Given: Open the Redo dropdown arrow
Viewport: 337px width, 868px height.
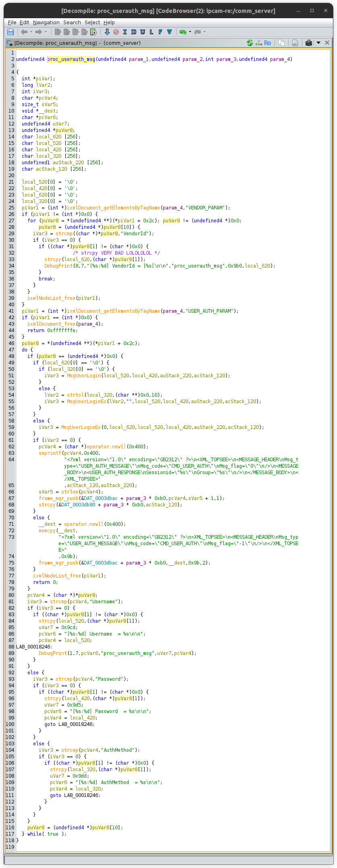Looking at the screenshot, I should click(x=205, y=32).
